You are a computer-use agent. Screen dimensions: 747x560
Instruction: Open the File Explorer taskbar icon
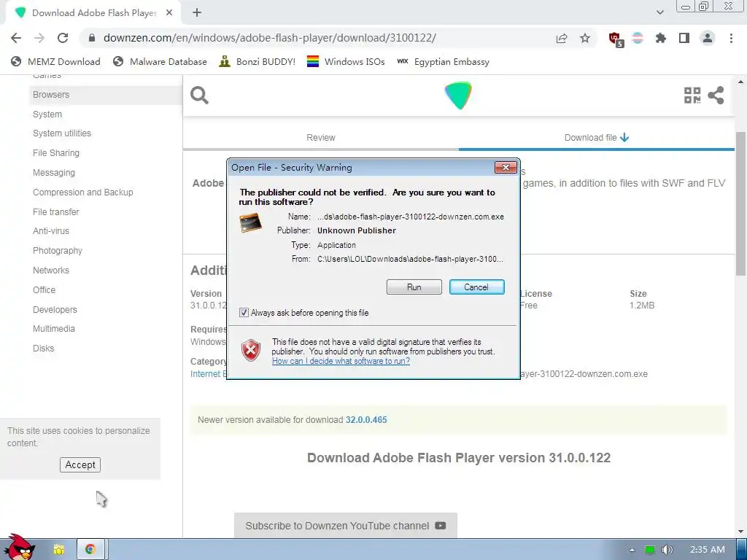pyautogui.click(x=58, y=550)
